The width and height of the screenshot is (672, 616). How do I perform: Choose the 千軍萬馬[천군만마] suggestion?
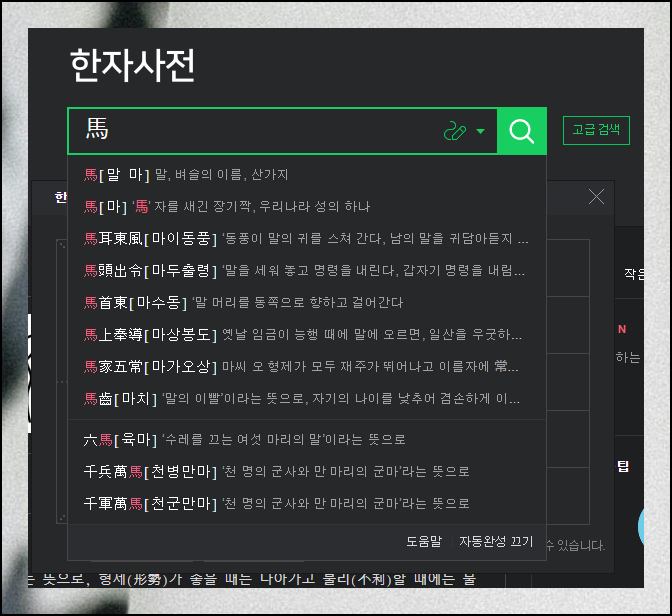[x=307, y=503]
